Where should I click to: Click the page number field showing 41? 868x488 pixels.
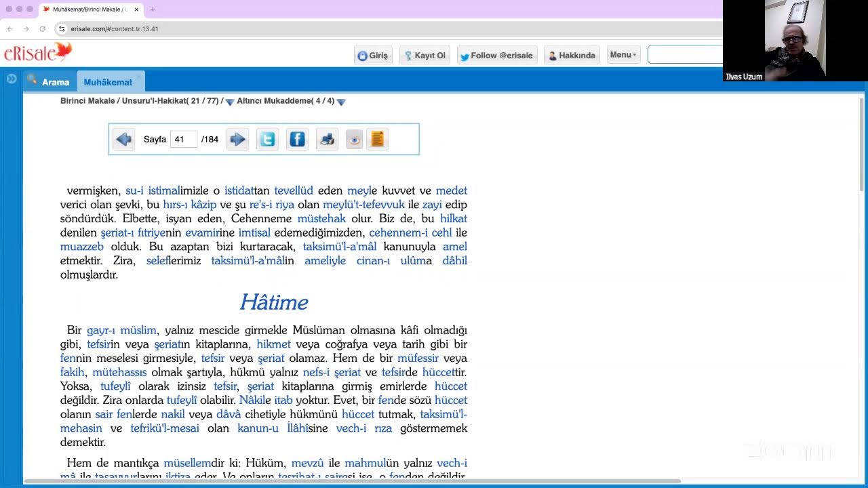coord(183,140)
